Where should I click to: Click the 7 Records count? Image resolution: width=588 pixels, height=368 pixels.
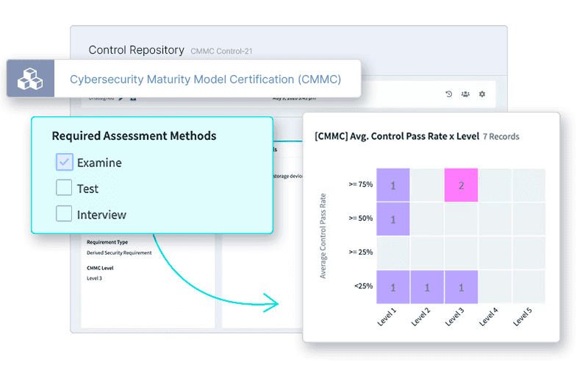click(501, 137)
